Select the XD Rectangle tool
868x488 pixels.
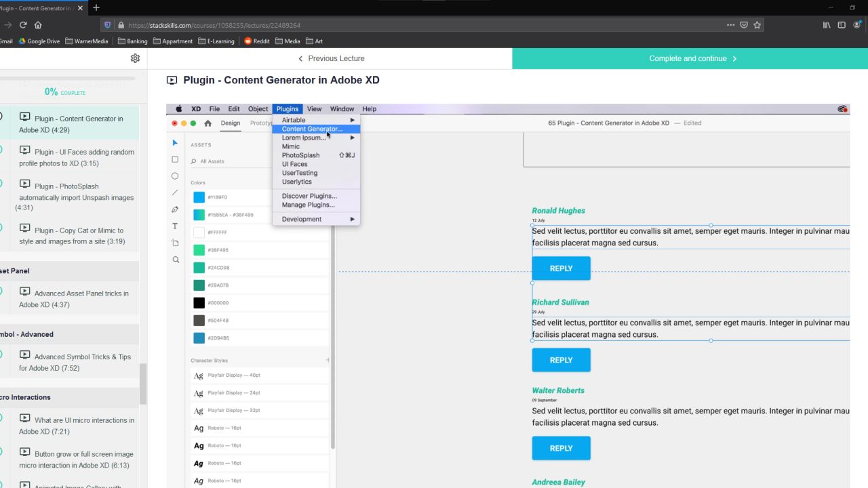(x=175, y=159)
